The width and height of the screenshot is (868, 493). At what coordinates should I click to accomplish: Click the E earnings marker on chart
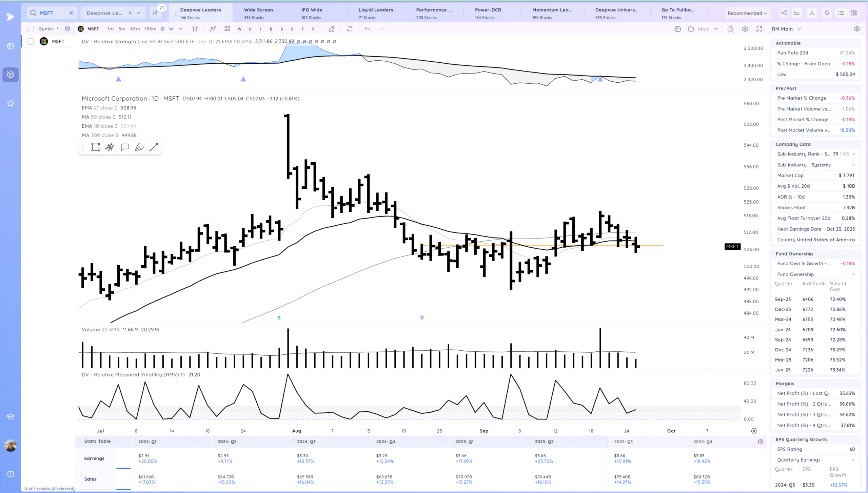point(279,318)
